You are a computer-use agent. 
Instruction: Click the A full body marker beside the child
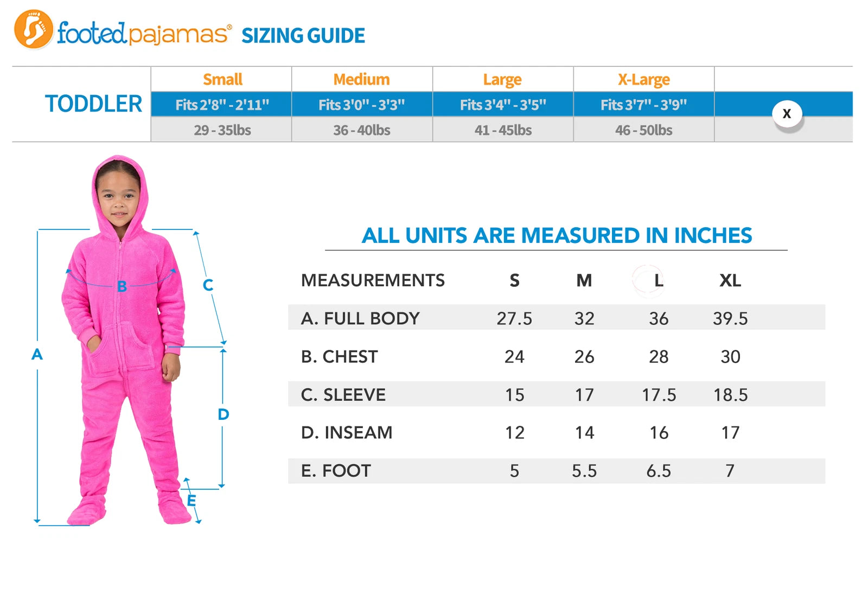pyautogui.click(x=37, y=355)
